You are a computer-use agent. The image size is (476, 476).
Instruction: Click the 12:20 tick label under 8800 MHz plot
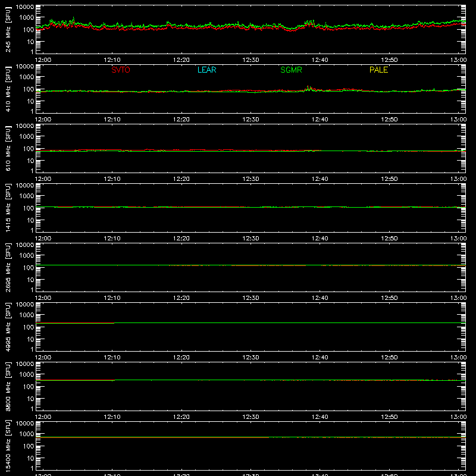(181, 417)
